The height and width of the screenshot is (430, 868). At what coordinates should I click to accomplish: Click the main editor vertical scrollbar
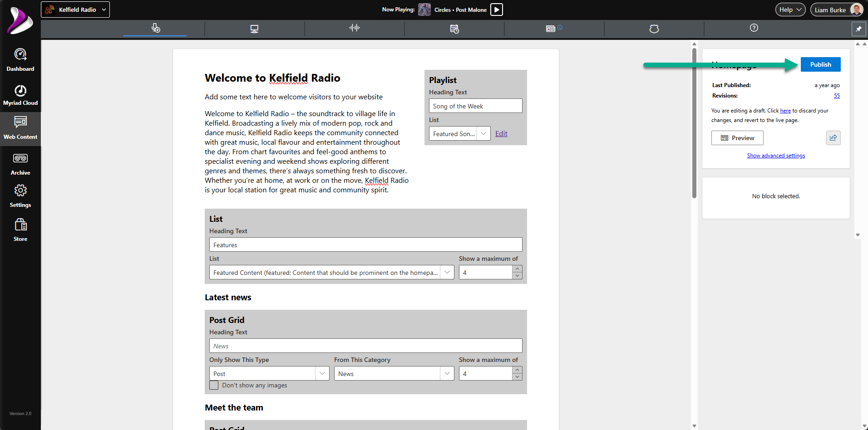(694, 122)
